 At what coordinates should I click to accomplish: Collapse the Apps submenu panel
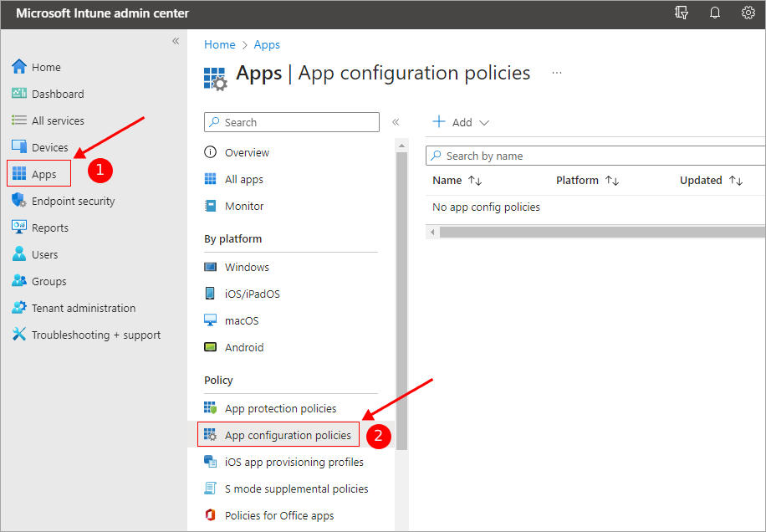[x=396, y=122]
